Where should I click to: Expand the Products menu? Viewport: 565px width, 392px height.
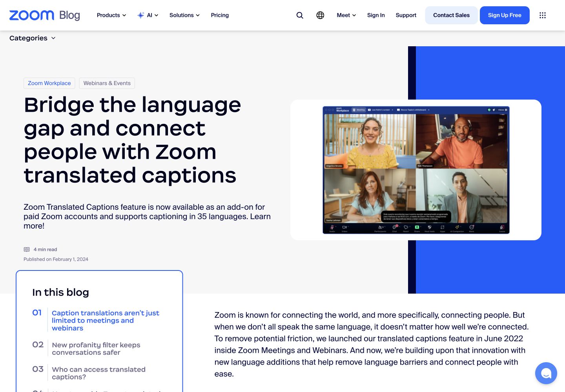(111, 15)
